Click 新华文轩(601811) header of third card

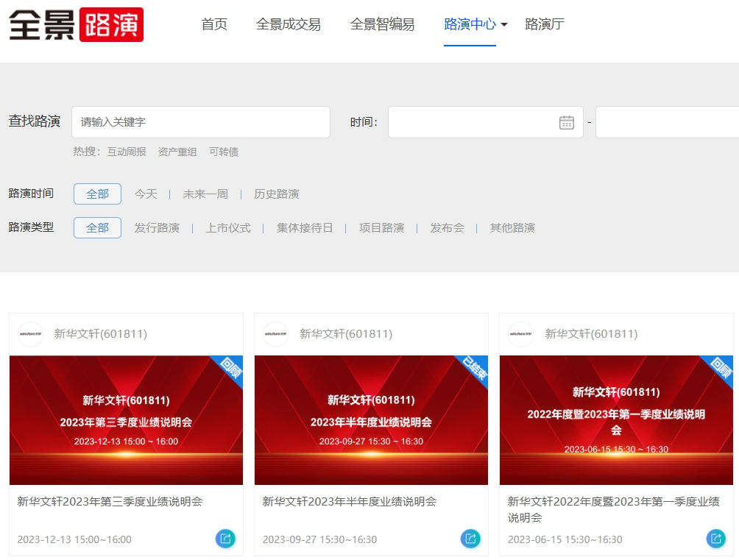pyautogui.click(x=592, y=334)
